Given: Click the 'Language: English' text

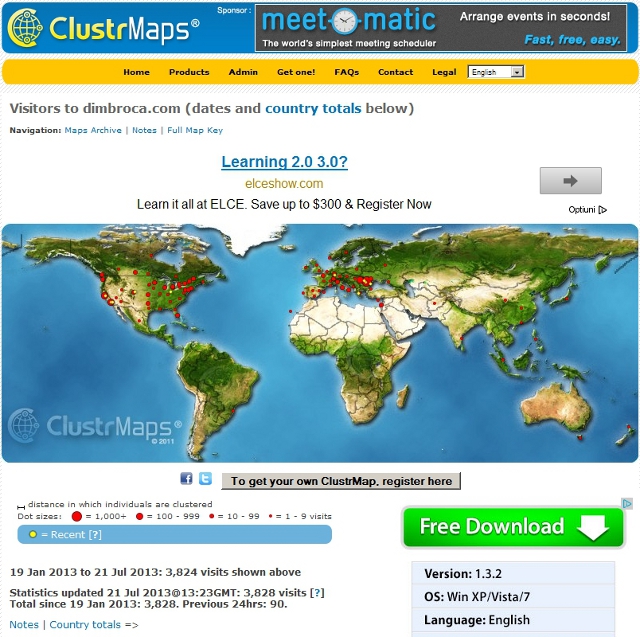Looking at the screenshot, I should pos(477,620).
